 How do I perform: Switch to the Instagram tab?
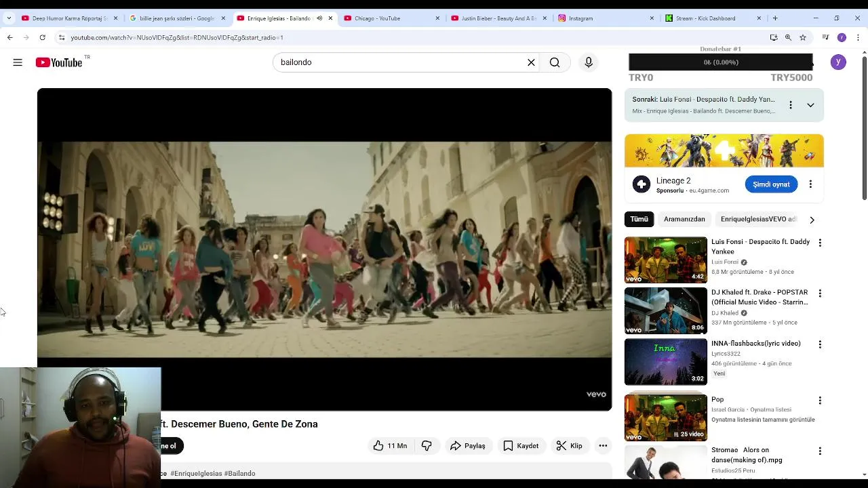tap(606, 18)
